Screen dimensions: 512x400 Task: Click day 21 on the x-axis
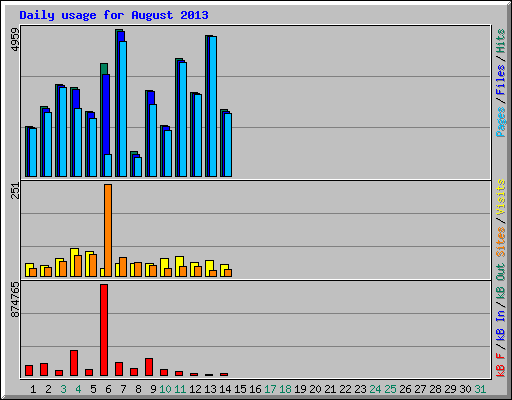[330, 389]
